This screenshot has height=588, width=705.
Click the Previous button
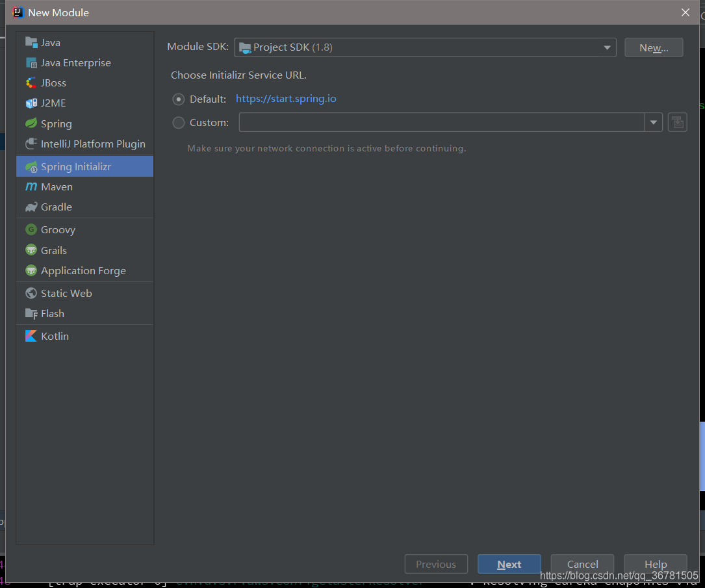pyautogui.click(x=436, y=564)
